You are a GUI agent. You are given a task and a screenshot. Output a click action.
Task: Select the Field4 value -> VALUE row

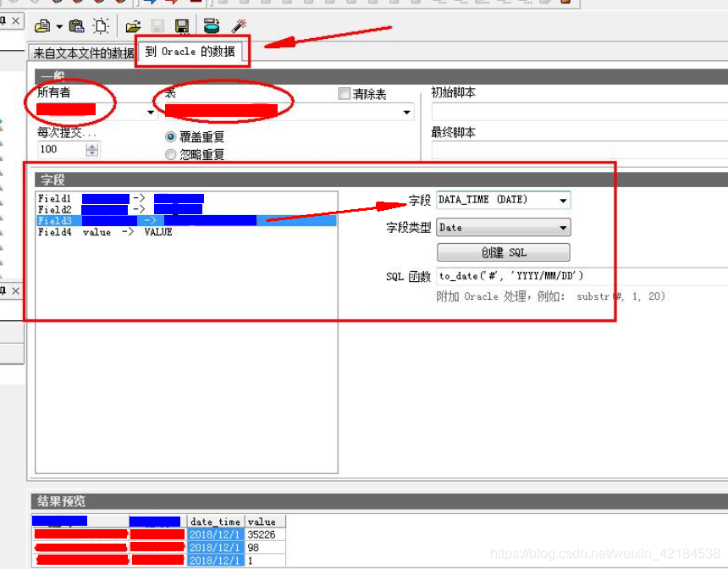click(186, 232)
